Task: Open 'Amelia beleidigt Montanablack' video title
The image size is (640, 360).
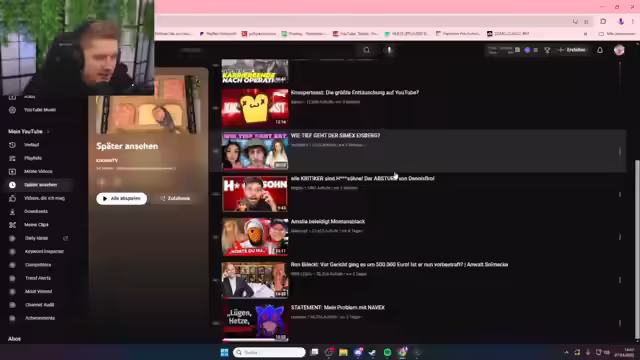Action: 328,222
